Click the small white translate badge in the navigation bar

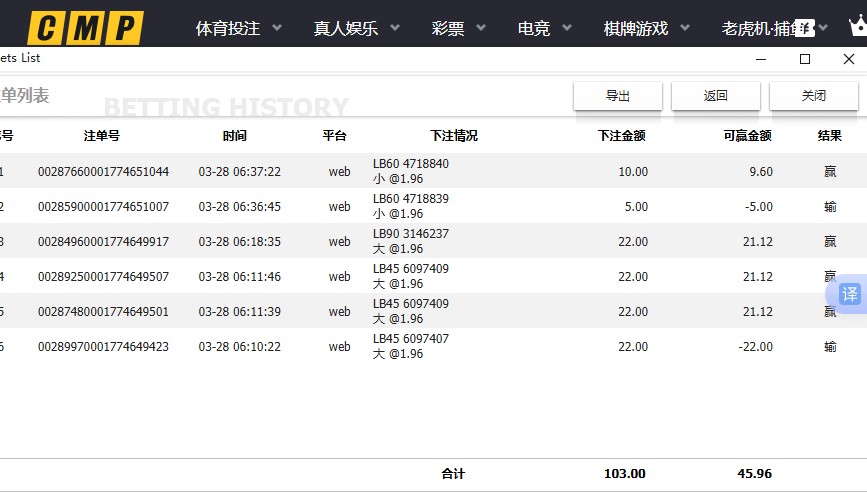[805, 26]
